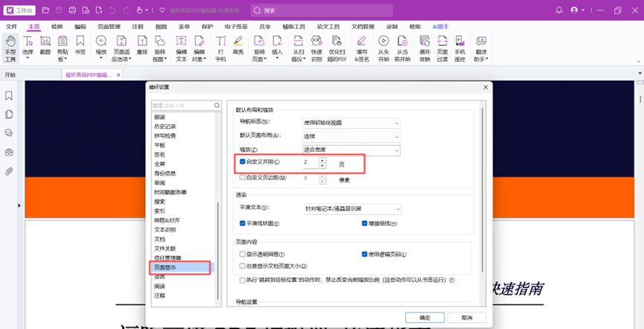Click the 高亮 highlight tool
This screenshot has height=329, width=644.
(x=237, y=48)
